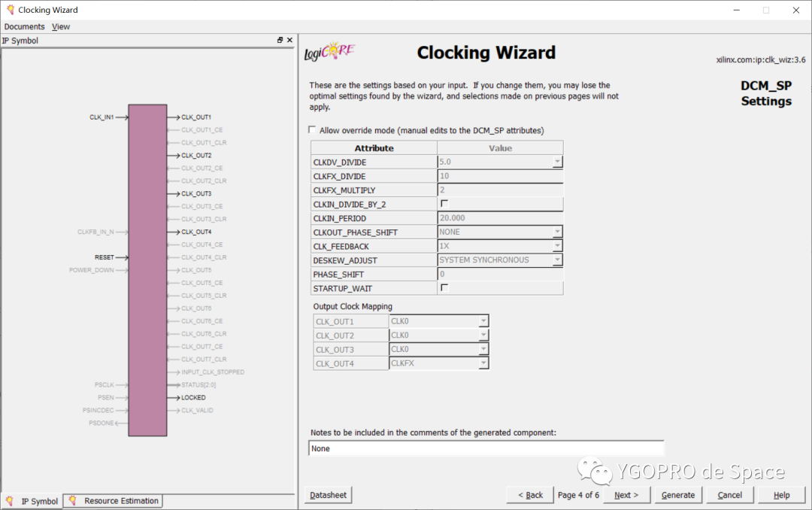Click the Generate button
The width and height of the screenshot is (812, 510).
coord(678,495)
